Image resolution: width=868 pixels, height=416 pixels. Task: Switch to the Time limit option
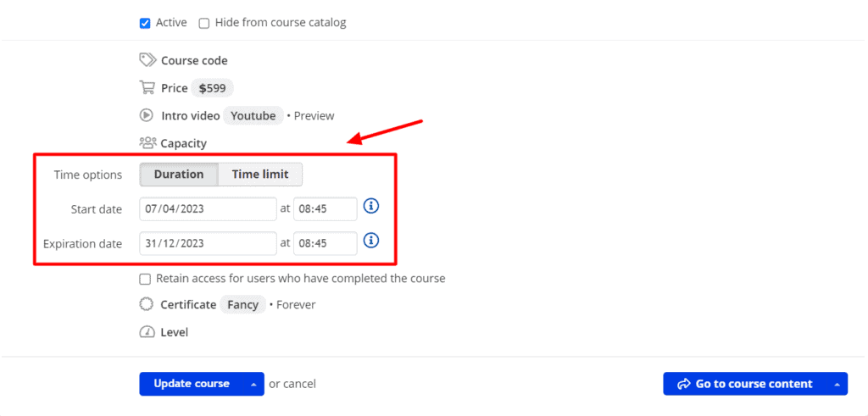(260, 175)
